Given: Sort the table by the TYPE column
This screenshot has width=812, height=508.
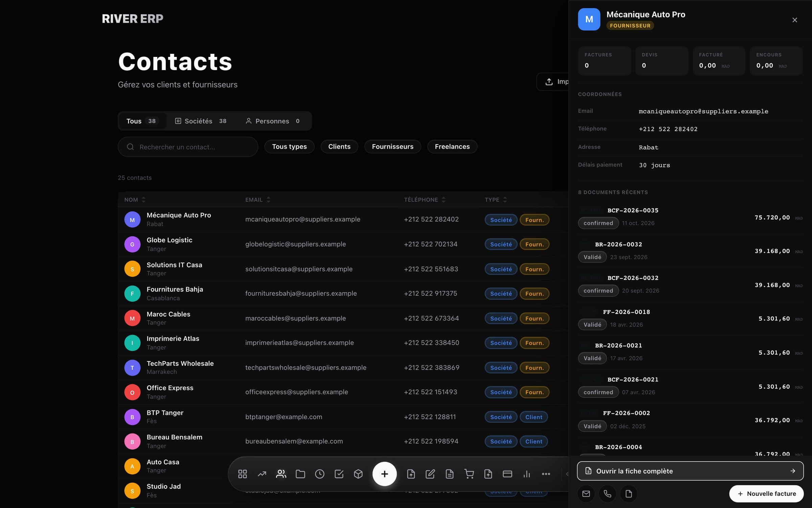Looking at the screenshot, I should click(496, 200).
